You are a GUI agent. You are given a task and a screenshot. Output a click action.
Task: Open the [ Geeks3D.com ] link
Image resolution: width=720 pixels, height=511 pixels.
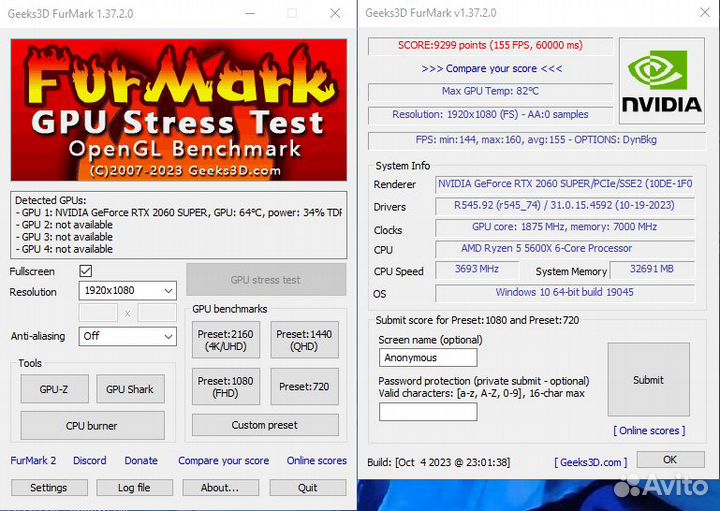591,462
